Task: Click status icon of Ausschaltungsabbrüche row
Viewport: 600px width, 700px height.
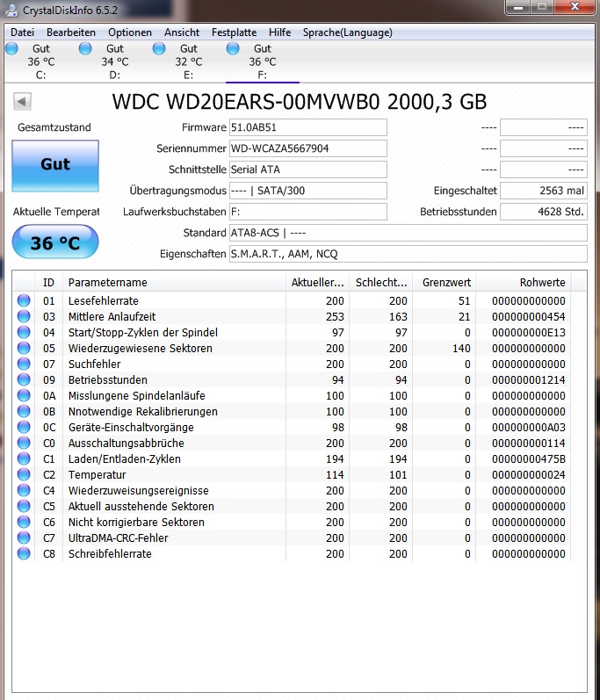Action: pos(24,443)
